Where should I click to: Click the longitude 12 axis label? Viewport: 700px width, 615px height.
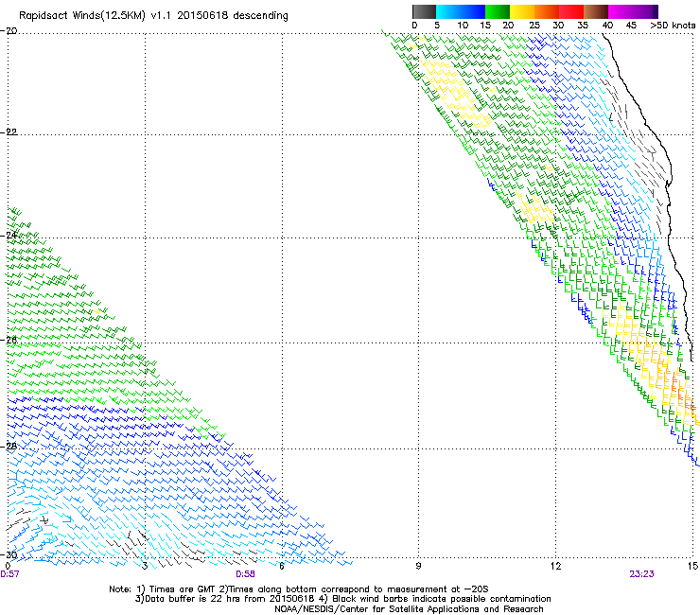pos(555,566)
